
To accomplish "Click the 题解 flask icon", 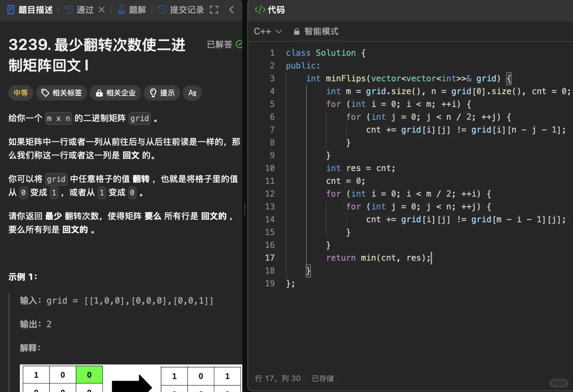I will point(122,10).
